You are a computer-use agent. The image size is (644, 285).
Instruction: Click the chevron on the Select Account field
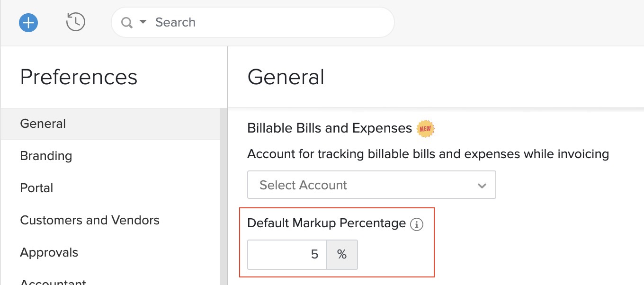click(x=482, y=185)
